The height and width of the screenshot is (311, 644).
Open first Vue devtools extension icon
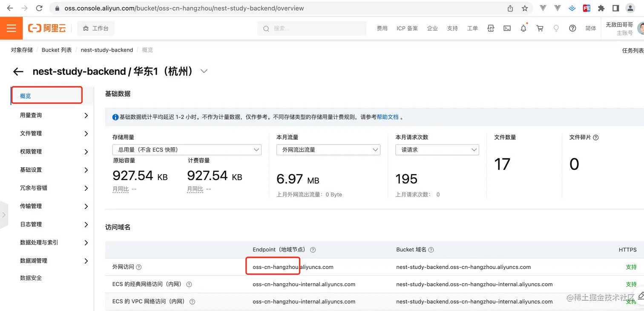[543, 8]
